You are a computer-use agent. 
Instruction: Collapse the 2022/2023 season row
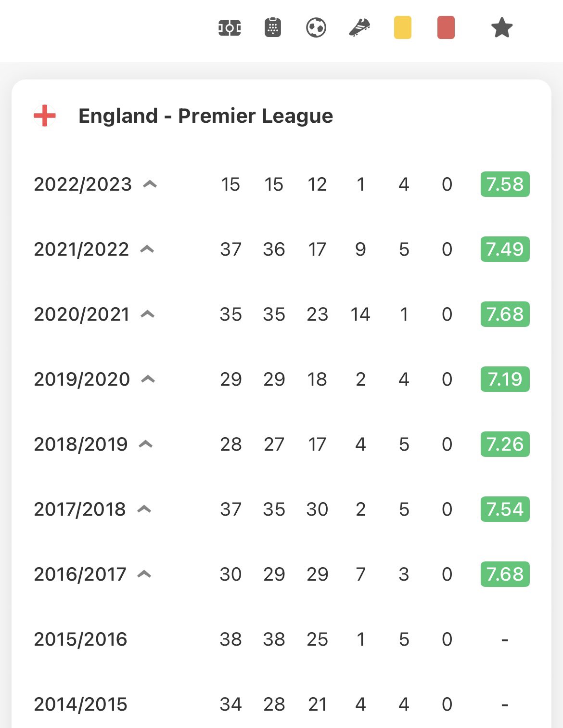click(150, 184)
